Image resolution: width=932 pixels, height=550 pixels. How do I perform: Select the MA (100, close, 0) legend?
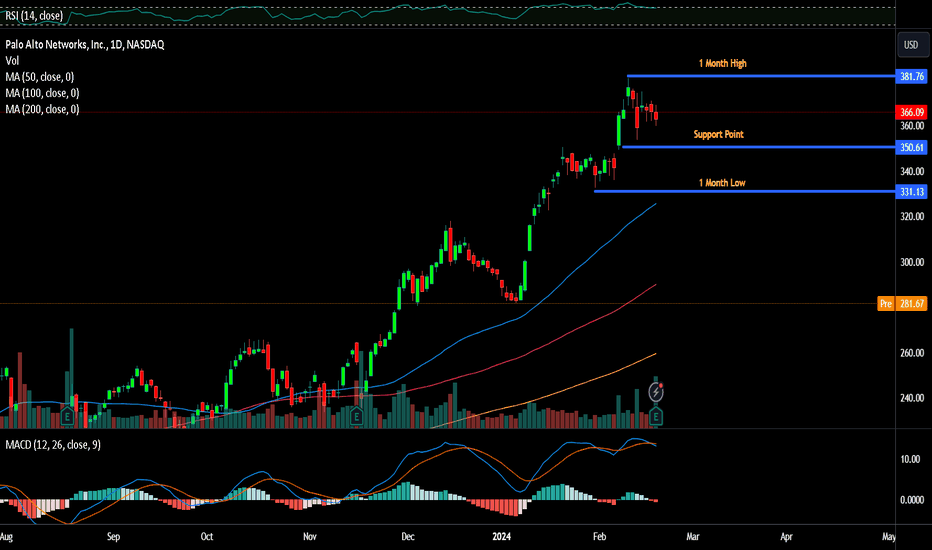[x=42, y=93]
